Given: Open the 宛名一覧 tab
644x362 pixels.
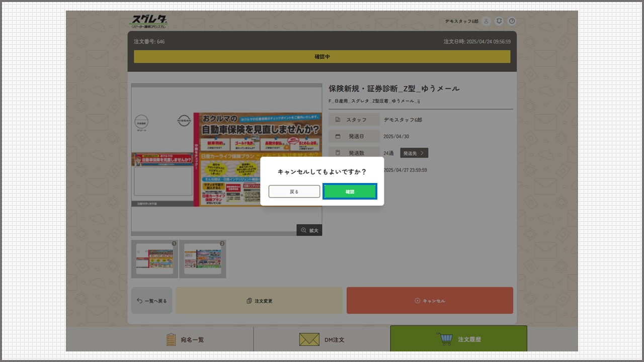Looking at the screenshot, I should pyautogui.click(x=185, y=339).
